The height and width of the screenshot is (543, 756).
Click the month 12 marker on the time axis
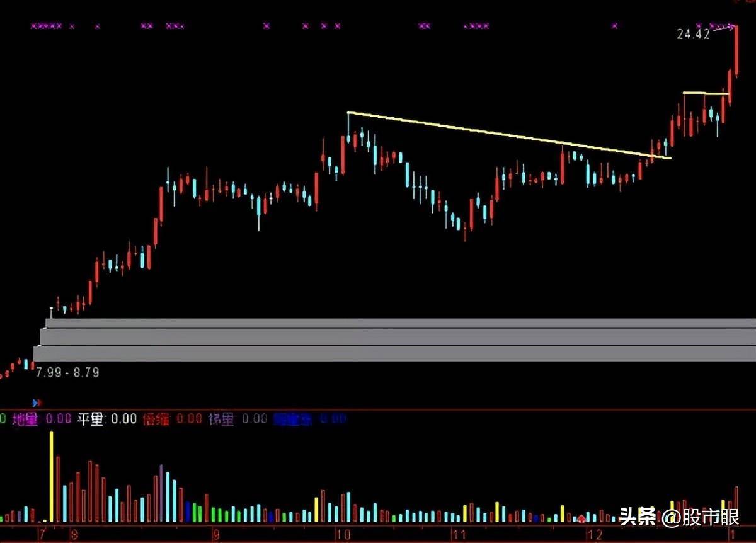click(593, 535)
